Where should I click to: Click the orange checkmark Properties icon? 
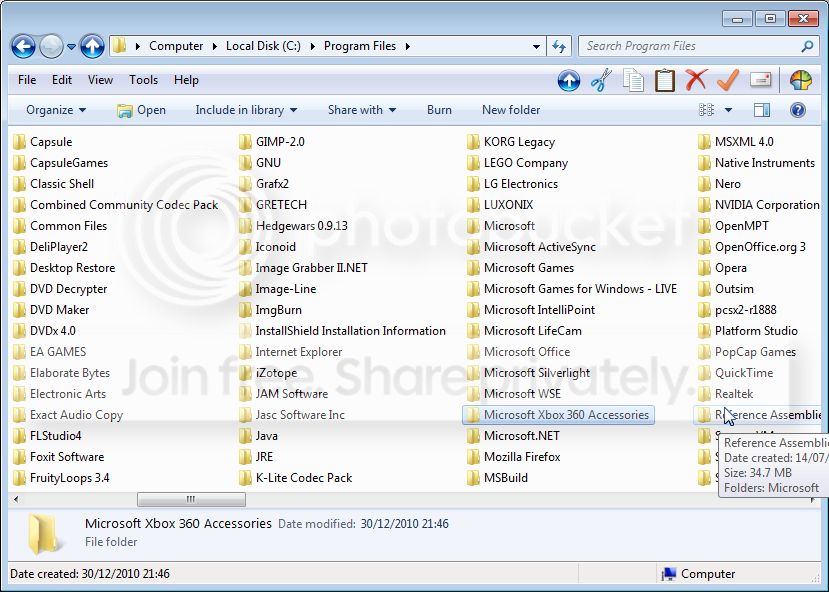tap(728, 80)
